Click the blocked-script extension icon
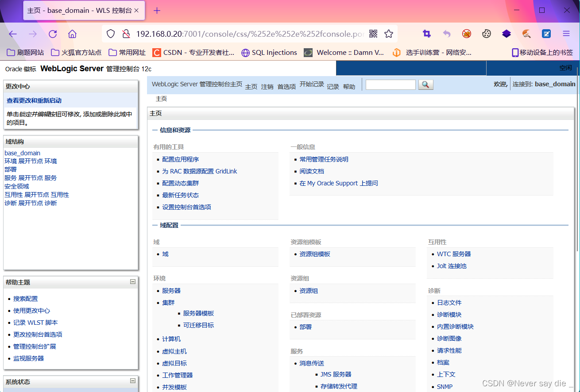 click(466, 34)
